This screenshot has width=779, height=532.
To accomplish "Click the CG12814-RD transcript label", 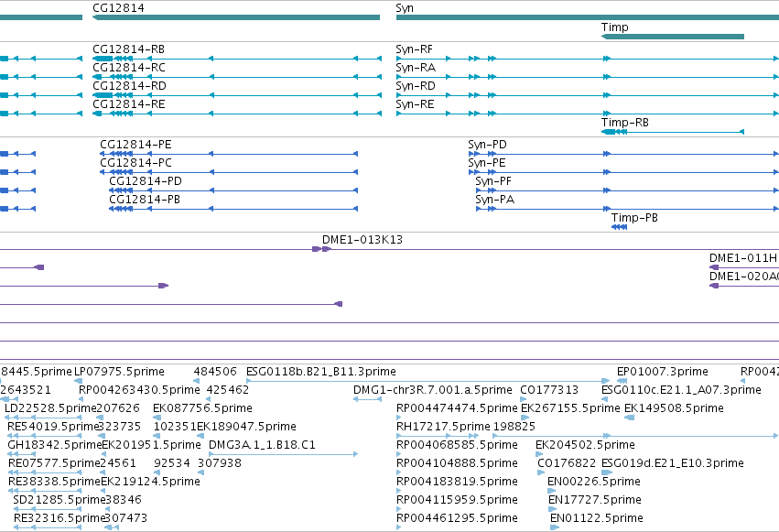I will pyautogui.click(x=130, y=86).
